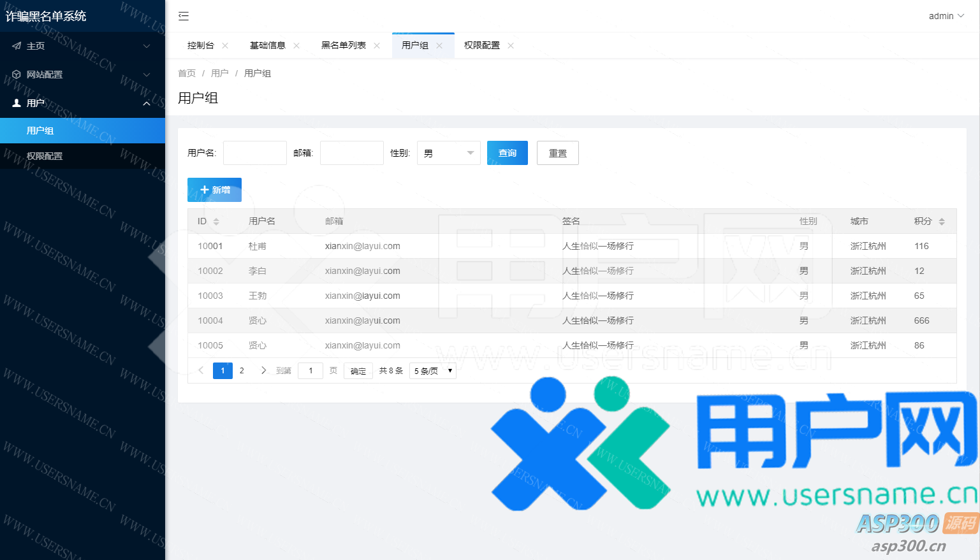Viewport: 980px width, 560px height.
Task: Sort the table by the ID column arrows
Action: click(216, 221)
